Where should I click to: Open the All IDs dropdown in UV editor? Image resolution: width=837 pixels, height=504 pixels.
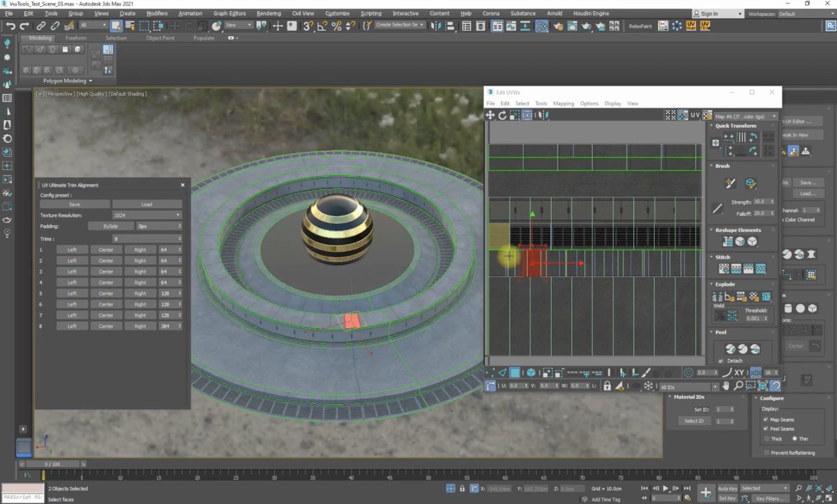pyautogui.click(x=688, y=387)
